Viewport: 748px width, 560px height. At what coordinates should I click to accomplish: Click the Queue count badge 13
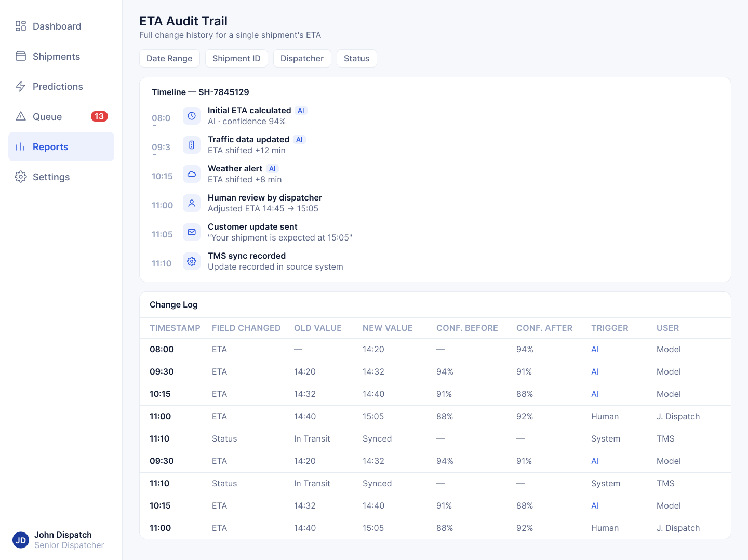tap(99, 116)
